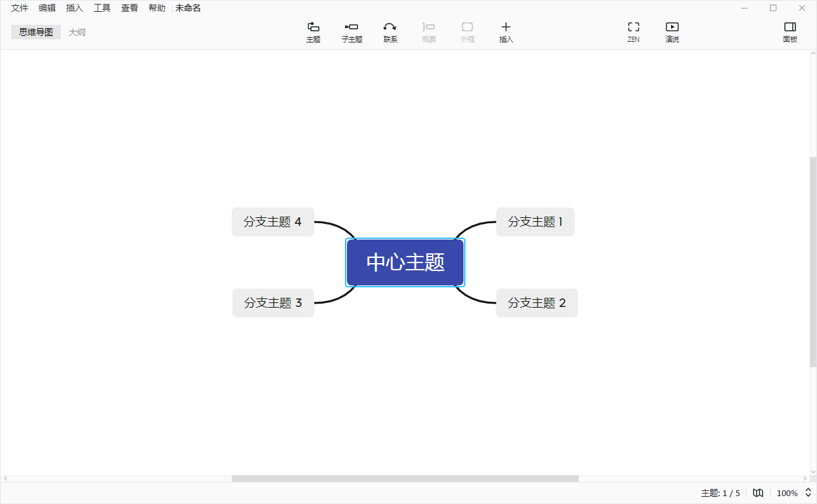Click the vertical scrollbar thumb
Screen dimensions: 817x504
coord(813,262)
